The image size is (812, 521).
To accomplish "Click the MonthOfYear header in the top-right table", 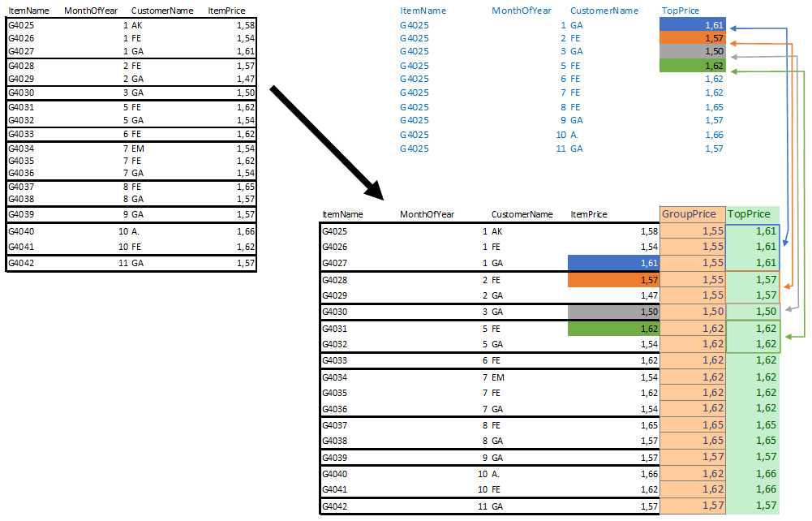I will [522, 11].
